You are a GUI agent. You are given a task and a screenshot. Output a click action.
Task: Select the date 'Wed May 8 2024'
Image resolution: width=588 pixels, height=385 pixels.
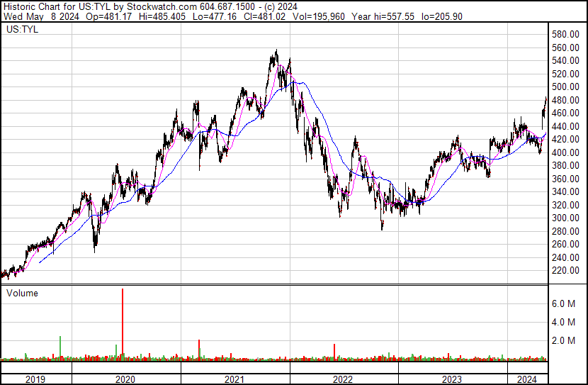(x=41, y=16)
